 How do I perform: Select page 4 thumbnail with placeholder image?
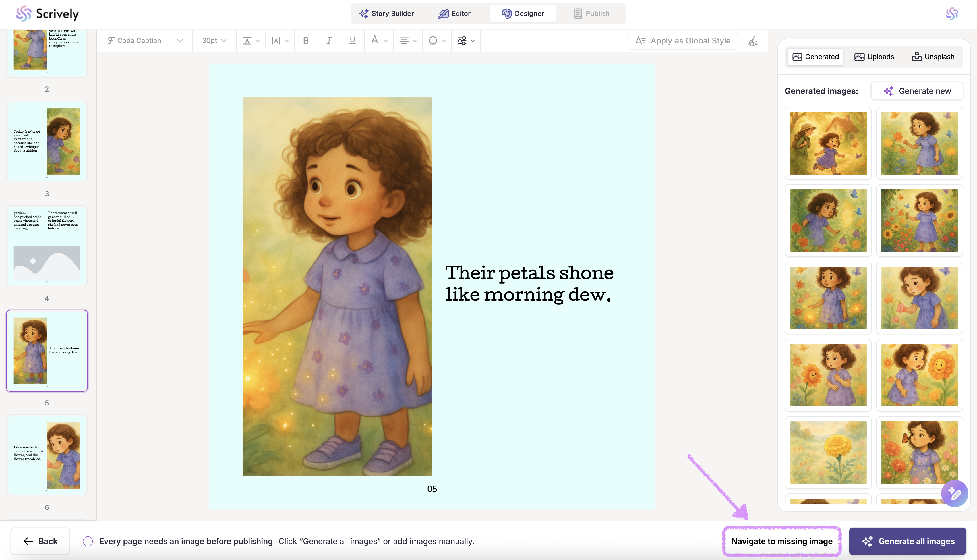(x=47, y=246)
